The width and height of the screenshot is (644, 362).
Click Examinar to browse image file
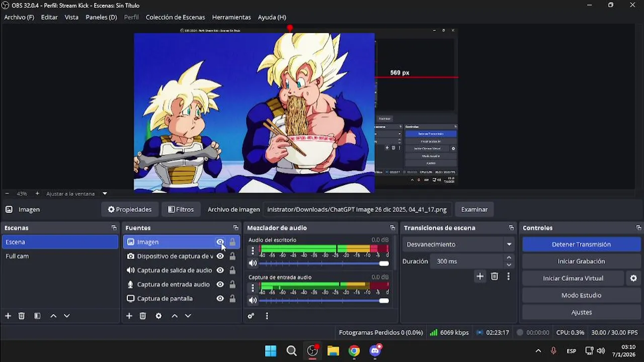[474, 209]
